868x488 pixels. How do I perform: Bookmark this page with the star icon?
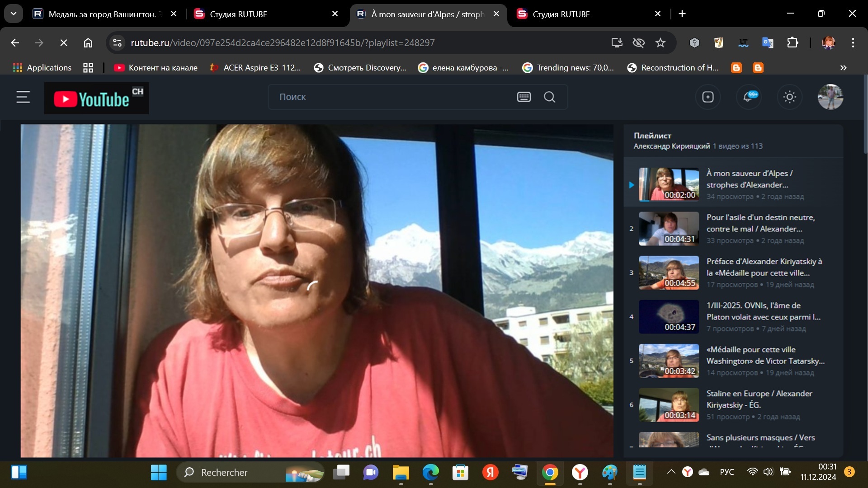click(660, 42)
